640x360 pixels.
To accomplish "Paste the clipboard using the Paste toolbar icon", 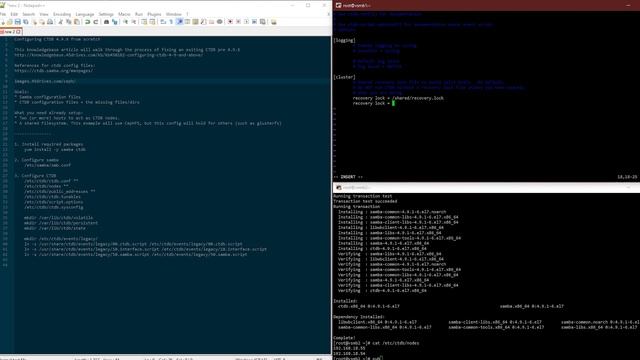I will (77, 22).
